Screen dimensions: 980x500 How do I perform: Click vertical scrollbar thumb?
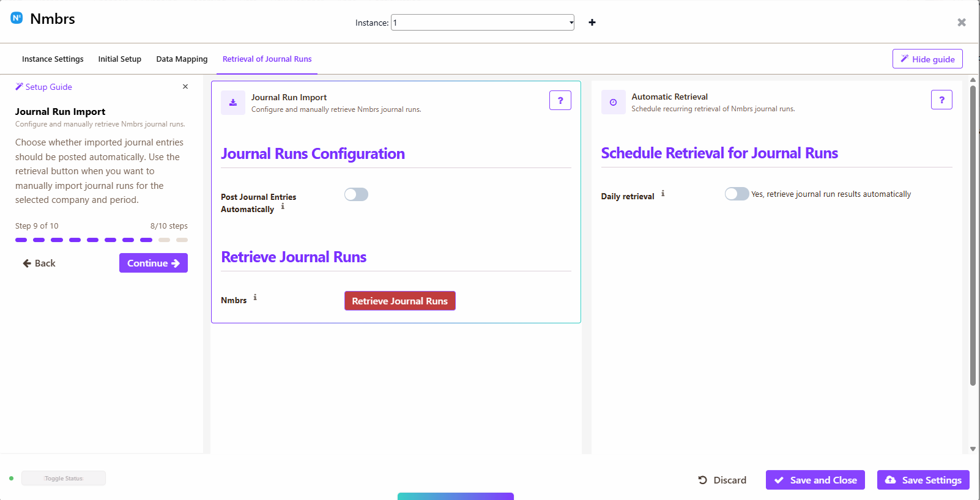pyautogui.click(x=973, y=235)
